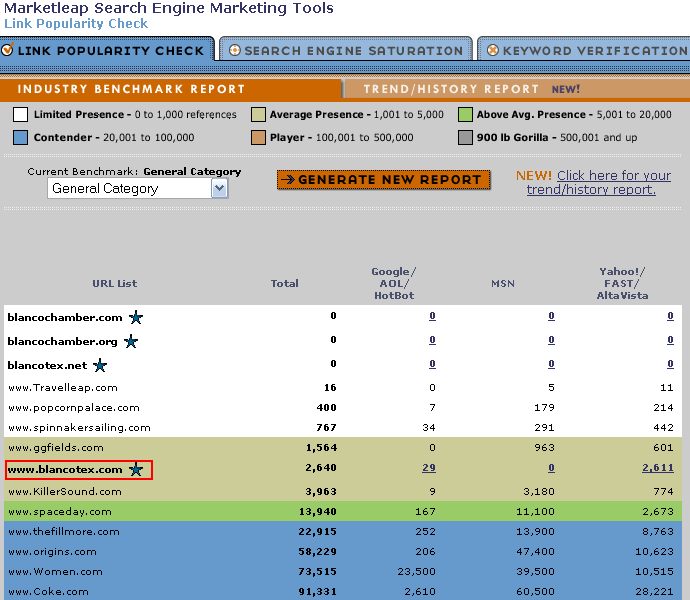The image size is (690, 600).
Task: Click the Yahoo!/FAST/AltaVista column header
Action: click(622, 283)
